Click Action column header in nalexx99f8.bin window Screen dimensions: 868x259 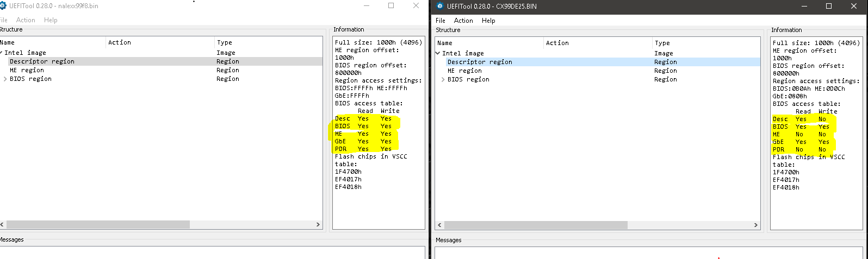(160, 42)
